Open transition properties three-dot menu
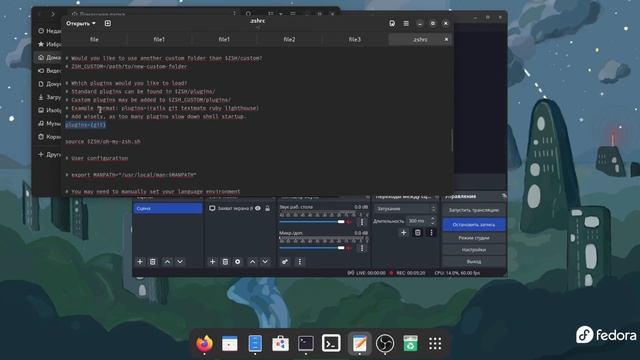The height and width of the screenshot is (360, 640). coord(431,233)
